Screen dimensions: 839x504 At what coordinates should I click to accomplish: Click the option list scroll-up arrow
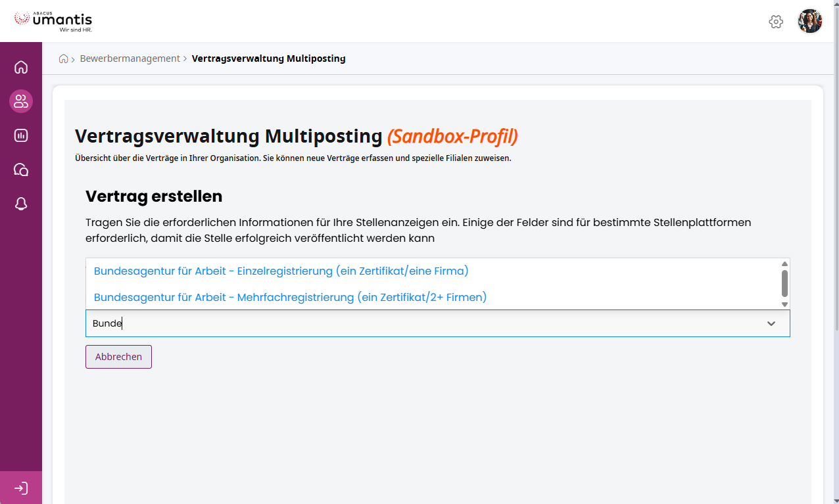point(784,263)
